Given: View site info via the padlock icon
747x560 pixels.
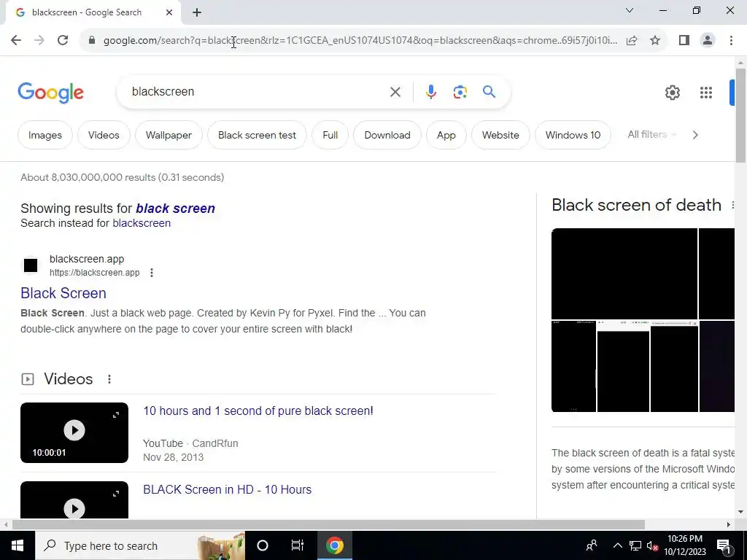Looking at the screenshot, I should (x=92, y=40).
